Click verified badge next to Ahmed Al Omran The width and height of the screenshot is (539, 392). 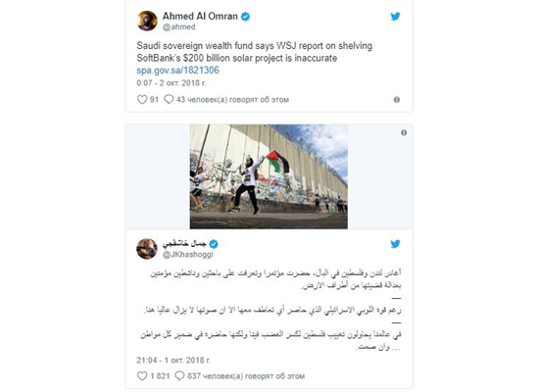[x=245, y=16]
